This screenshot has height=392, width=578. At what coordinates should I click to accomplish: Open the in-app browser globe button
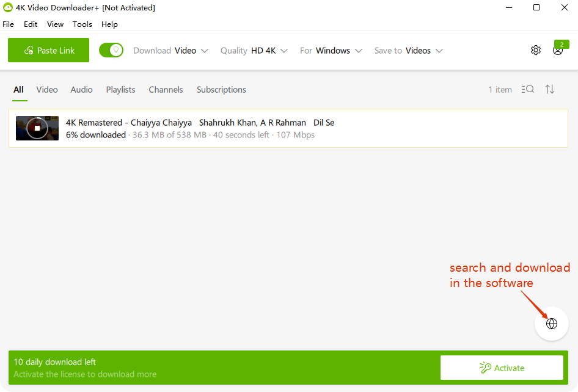[552, 324]
